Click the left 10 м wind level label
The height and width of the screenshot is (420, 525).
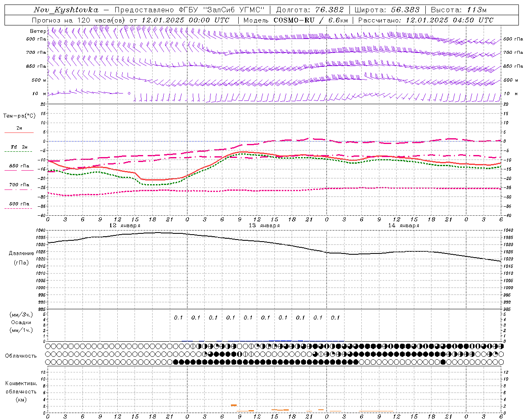click(39, 94)
